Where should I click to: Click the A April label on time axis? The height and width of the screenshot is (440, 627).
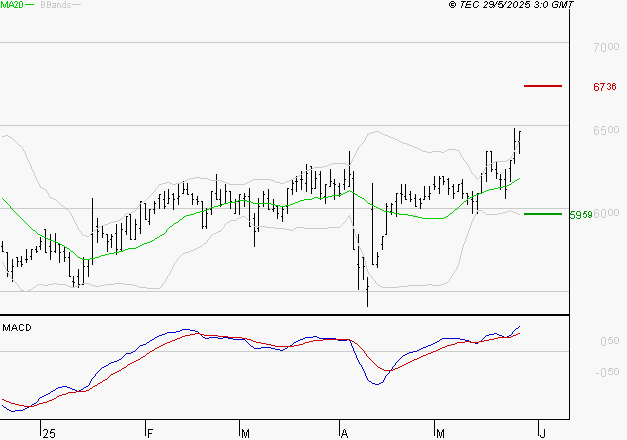click(344, 434)
